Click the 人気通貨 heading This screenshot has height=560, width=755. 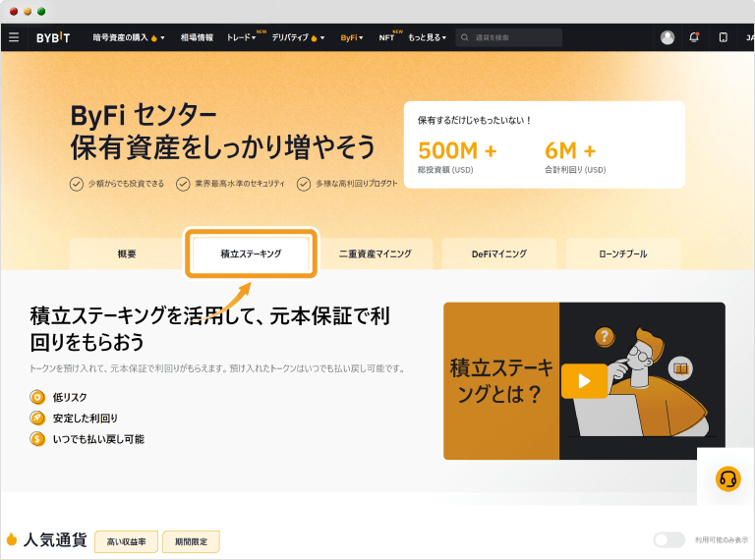coord(55,539)
